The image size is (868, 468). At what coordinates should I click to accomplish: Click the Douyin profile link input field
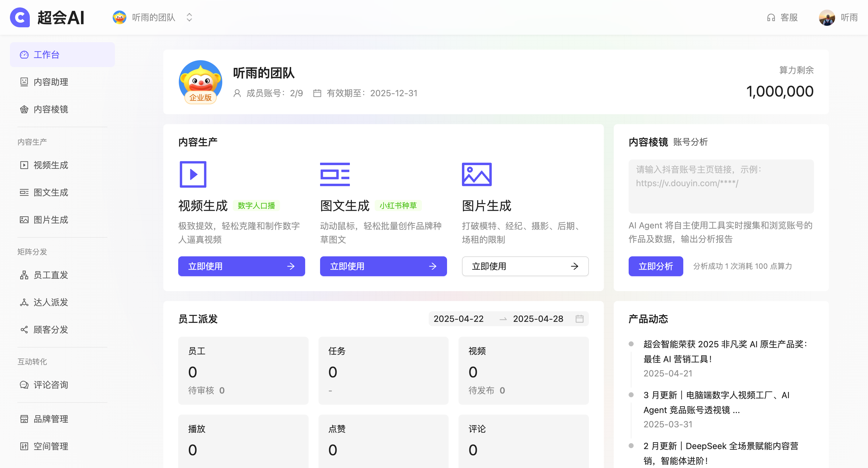coord(721,186)
